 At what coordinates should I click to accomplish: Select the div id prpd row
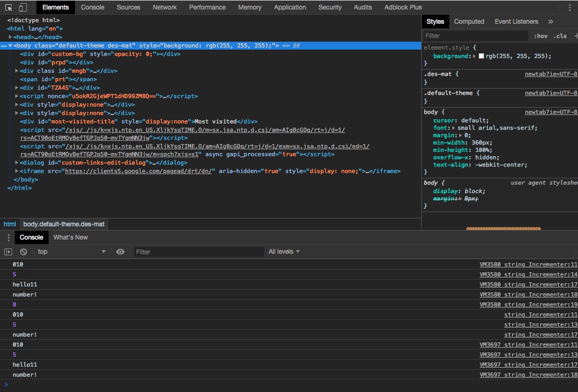tap(211, 63)
